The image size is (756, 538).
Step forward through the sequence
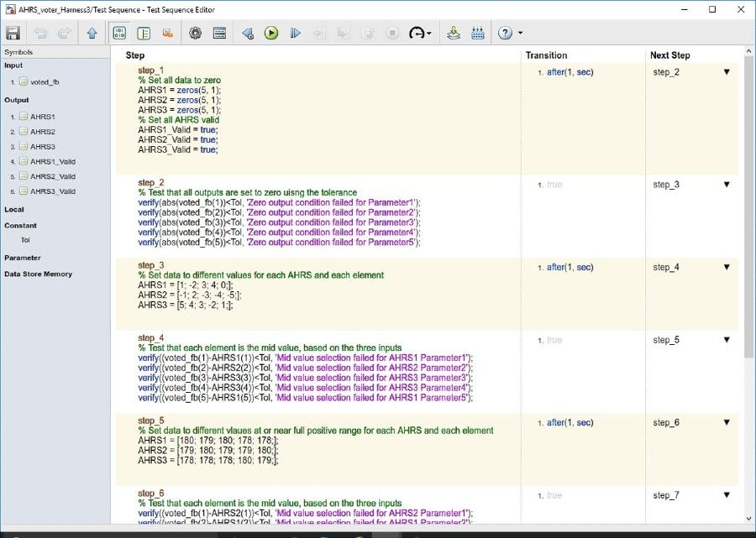pyautogui.click(x=295, y=33)
